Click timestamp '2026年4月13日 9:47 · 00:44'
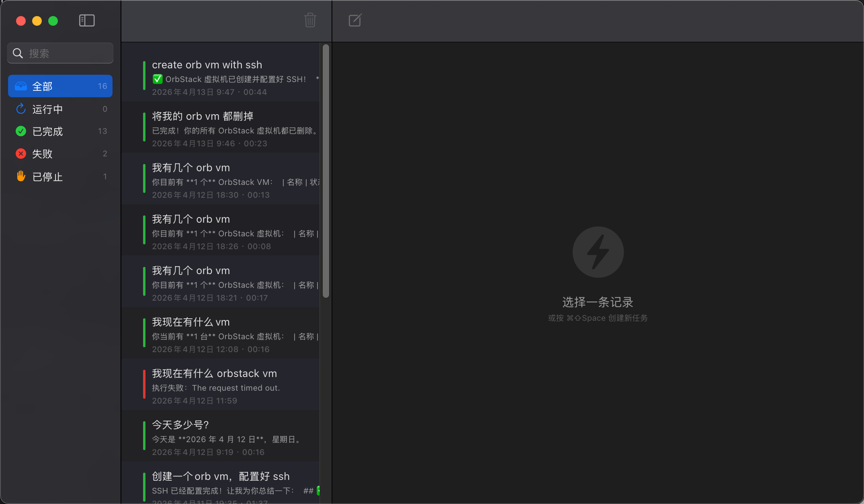Viewport: 864px width, 504px height. (209, 92)
